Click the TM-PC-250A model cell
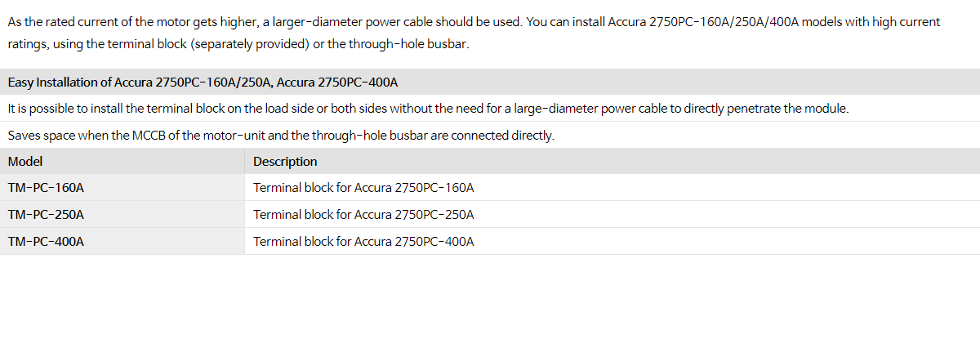The image size is (980, 339). coord(122,215)
